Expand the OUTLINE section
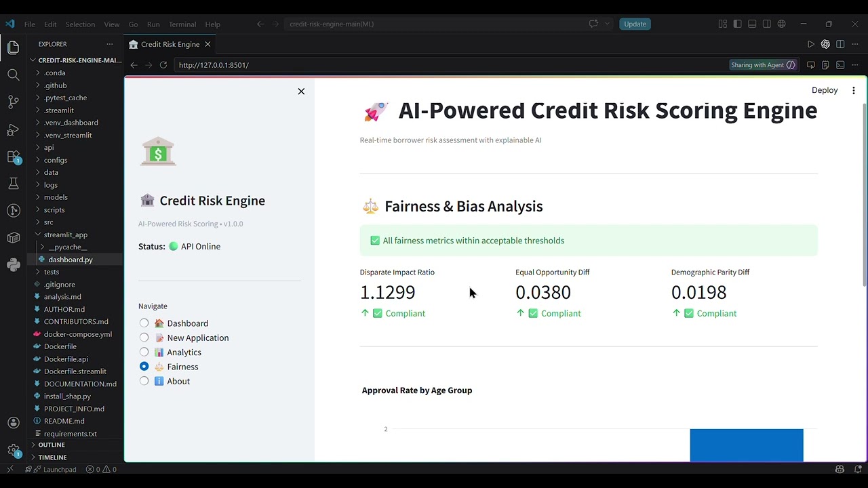The height and width of the screenshot is (488, 868). pos(75,445)
